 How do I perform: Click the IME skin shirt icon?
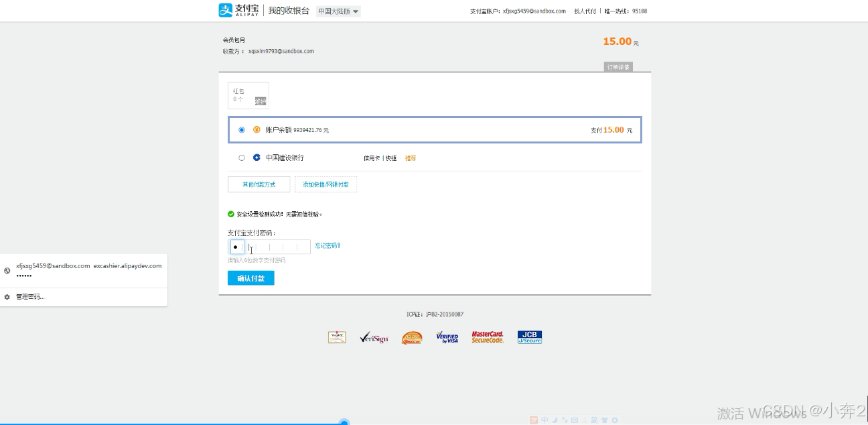click(604, 420)
